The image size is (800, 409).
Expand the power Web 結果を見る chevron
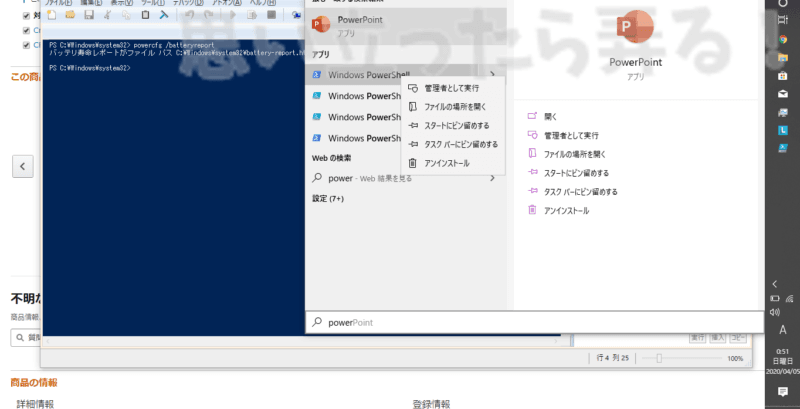point(492,178)
